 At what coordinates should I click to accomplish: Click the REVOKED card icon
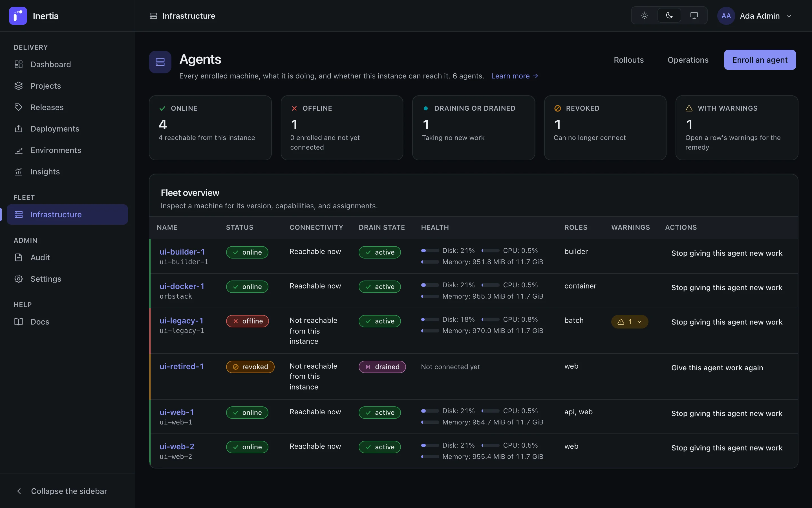point(557,108)
